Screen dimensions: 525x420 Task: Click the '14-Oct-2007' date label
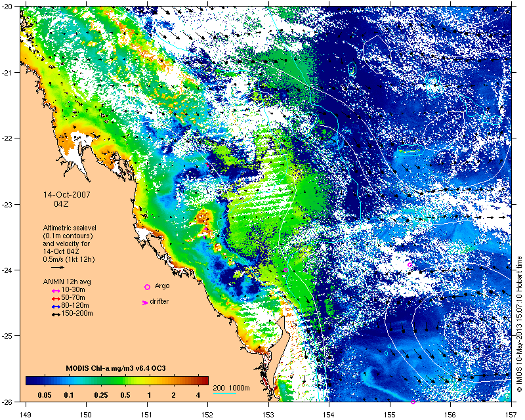pyautogui.click(x=67, y=195)
